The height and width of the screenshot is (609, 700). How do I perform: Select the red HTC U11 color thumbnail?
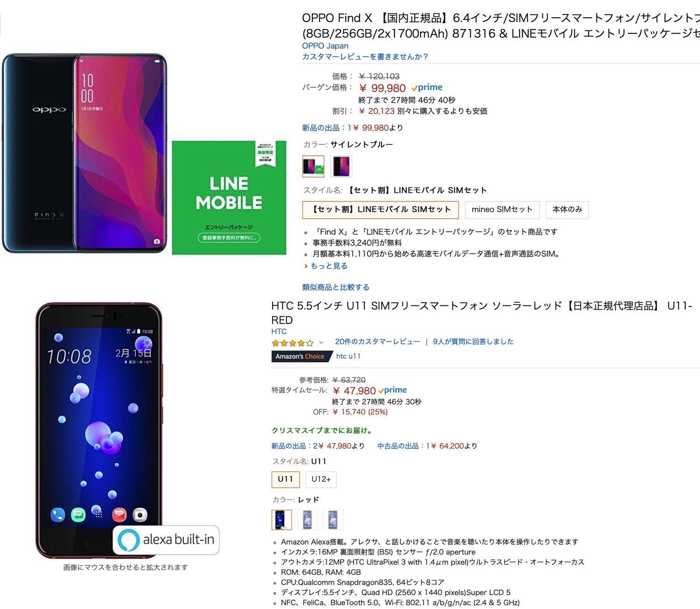281,520
